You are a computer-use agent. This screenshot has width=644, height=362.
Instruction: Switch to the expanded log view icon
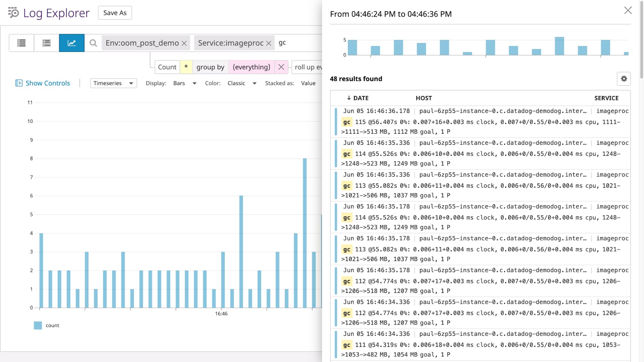(x=46, y=43)
